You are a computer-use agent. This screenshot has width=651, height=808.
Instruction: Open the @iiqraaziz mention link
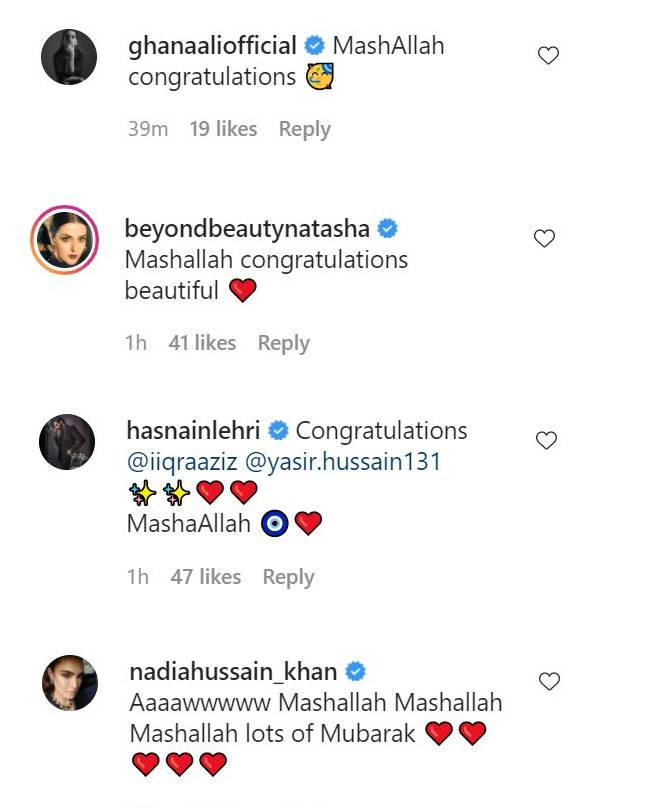click(182, 462)
